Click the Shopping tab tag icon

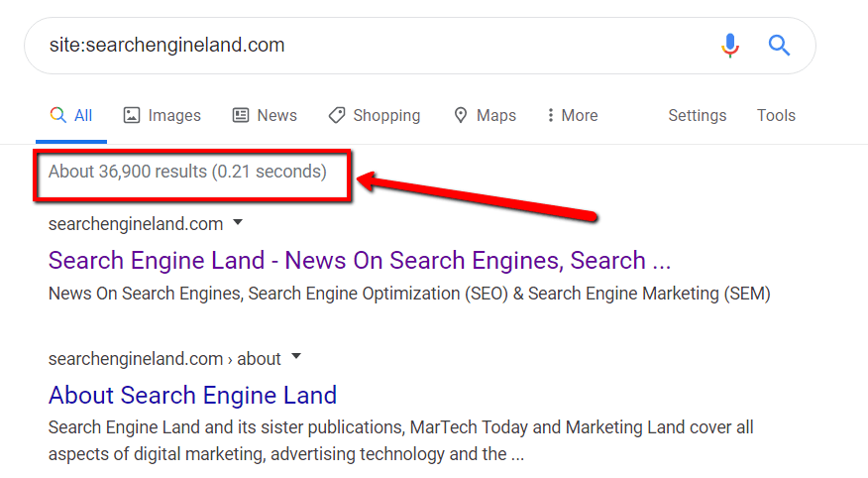[337, 115]
